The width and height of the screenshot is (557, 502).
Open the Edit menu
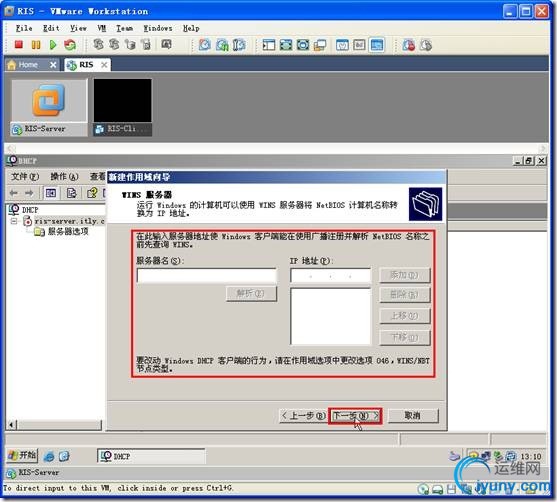pyautogui.click(x=51, y=28)
